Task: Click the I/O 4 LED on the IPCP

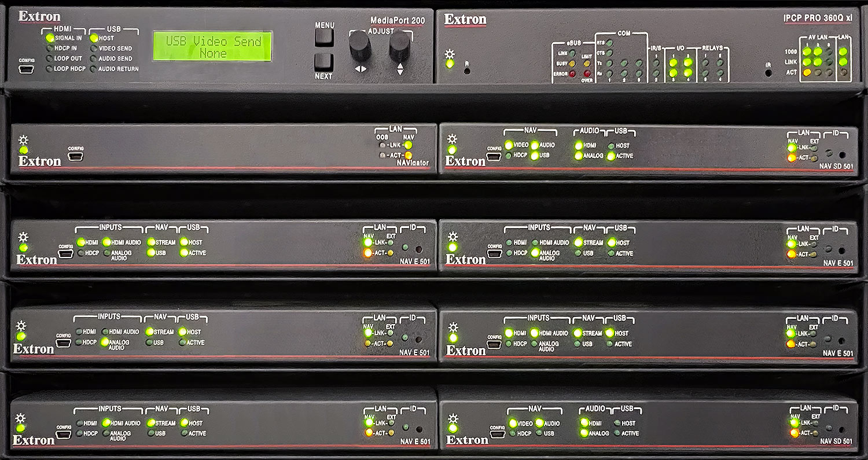Action: pyautogui.click(x=688, y=73)
